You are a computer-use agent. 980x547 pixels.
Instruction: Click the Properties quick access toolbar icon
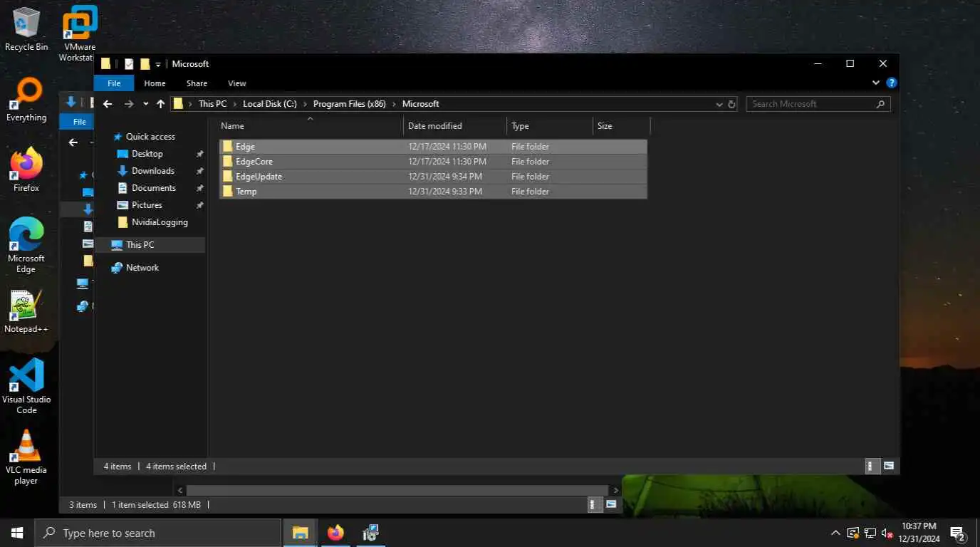(x=129, y=64)
